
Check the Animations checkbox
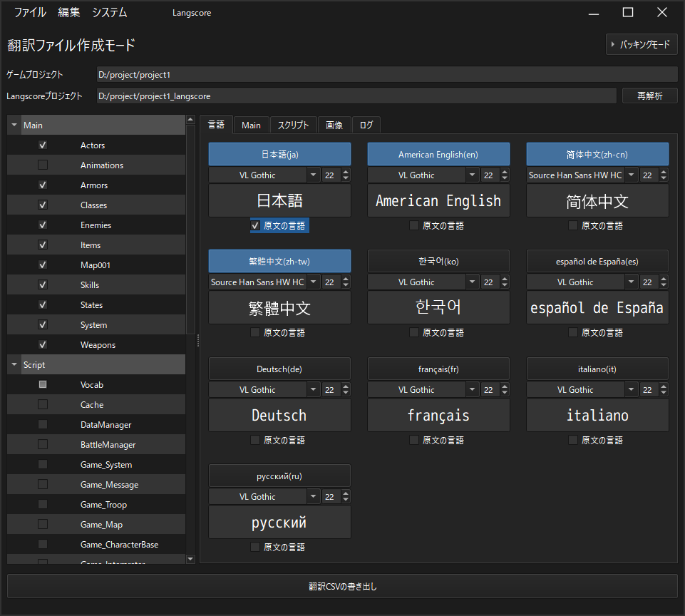pyautogui.click(x=43, y=165)
